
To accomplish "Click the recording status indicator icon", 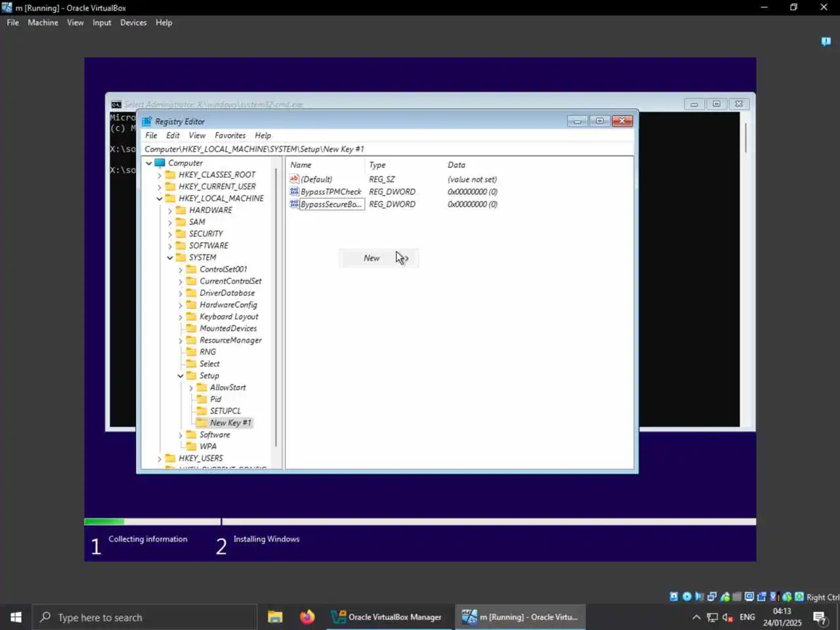I will 762,597.
